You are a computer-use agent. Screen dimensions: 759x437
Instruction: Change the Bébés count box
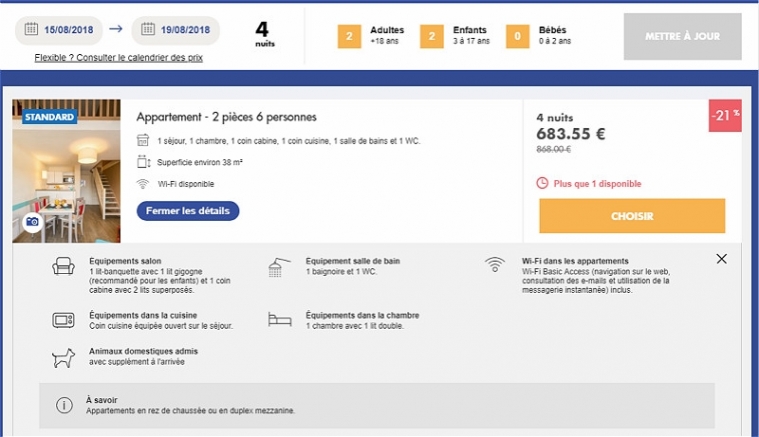pyautogui.click(x=517, y=36)
